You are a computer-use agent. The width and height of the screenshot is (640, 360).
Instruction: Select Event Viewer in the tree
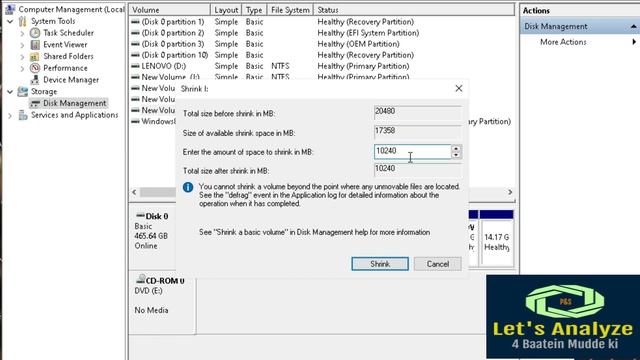[x=65, y=44]
